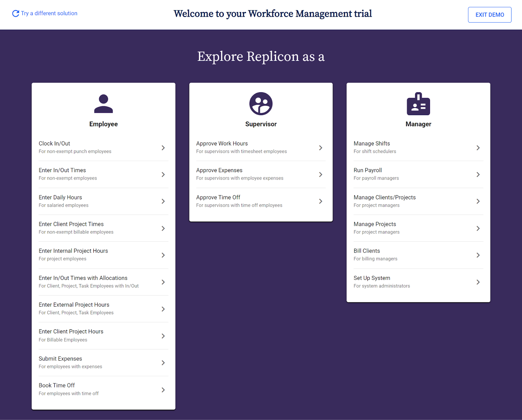Choose Run Payroll option
Viewport: 522px width, 420px height.
pyautogui.click(x=418, y=174)
